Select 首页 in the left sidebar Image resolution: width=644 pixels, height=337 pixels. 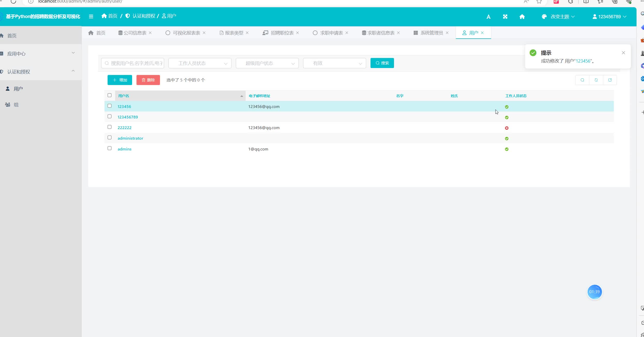coord(41,36)
